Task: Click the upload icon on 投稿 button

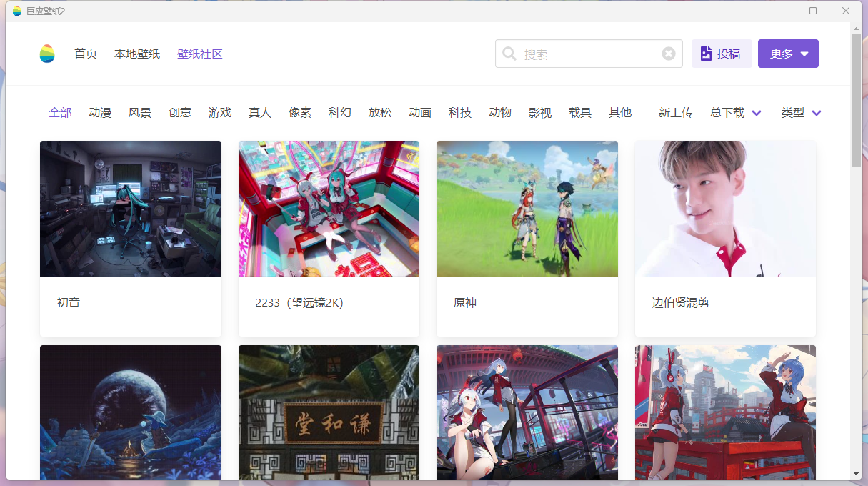Action: point(706,54)
